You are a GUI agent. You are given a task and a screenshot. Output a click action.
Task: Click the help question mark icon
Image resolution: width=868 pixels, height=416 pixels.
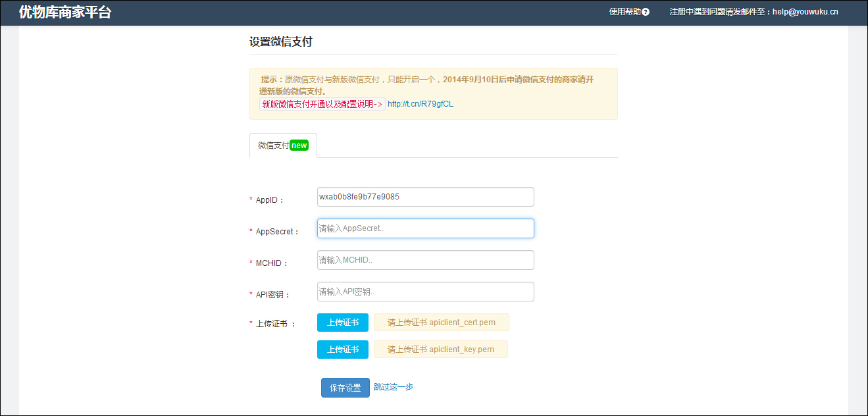click(646, 12)
